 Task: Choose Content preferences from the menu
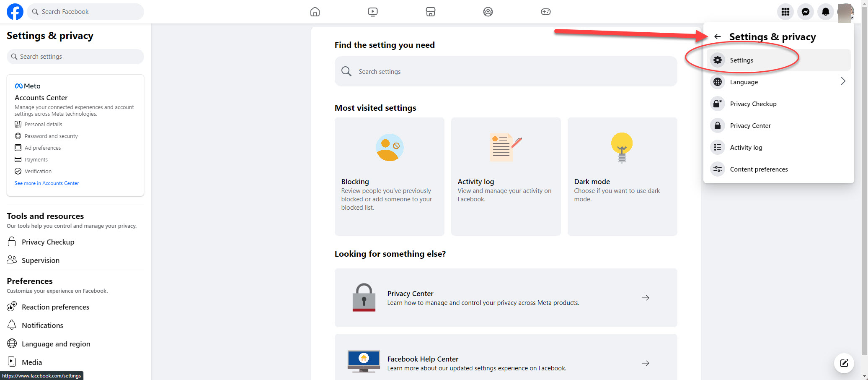click(x=758, y=169)
